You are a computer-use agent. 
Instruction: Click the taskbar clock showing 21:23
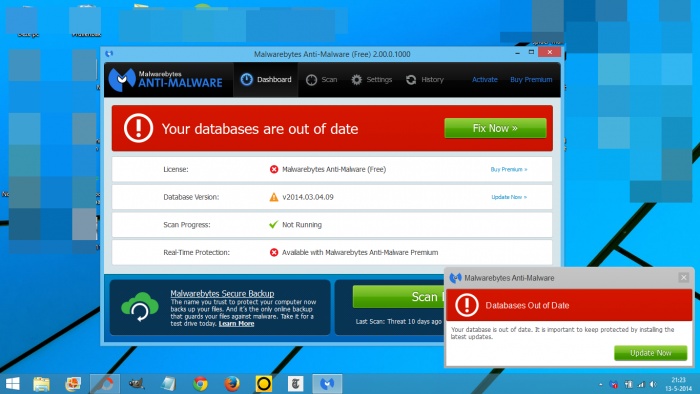coord(678,384)
